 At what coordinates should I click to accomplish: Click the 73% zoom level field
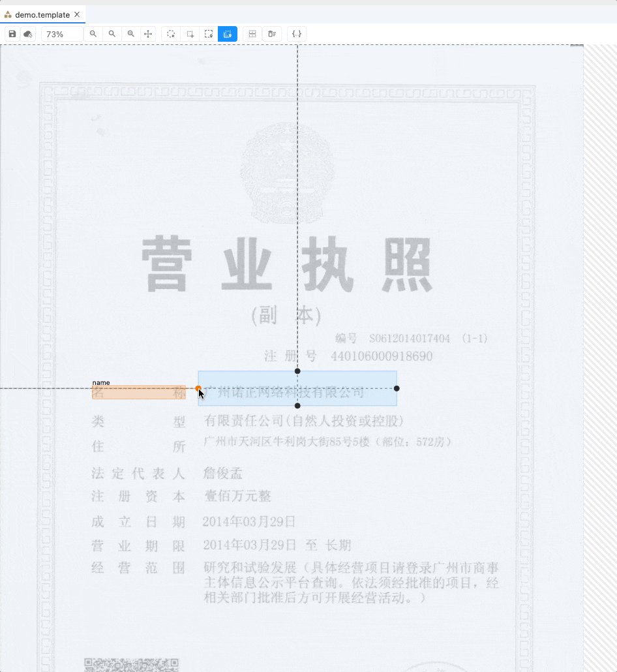62,34
